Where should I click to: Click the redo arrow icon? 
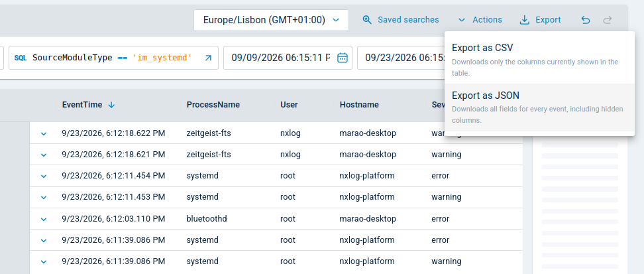point(608,20)
